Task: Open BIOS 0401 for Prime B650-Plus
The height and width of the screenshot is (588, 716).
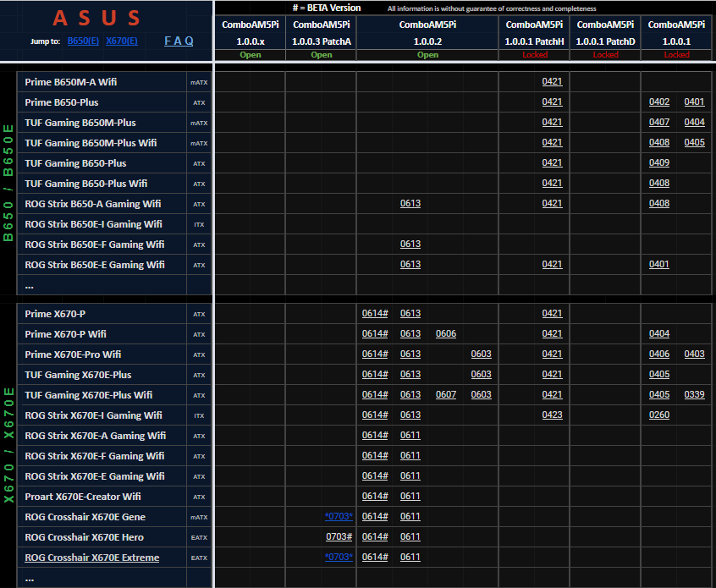Action: click(694, 102)
